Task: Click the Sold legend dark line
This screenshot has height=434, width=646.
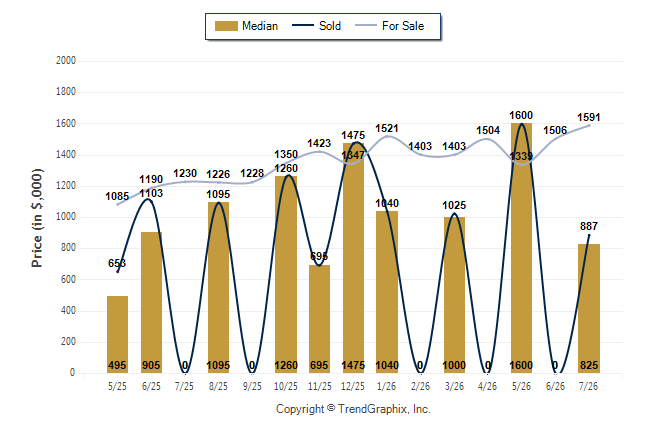Action: 303,25
